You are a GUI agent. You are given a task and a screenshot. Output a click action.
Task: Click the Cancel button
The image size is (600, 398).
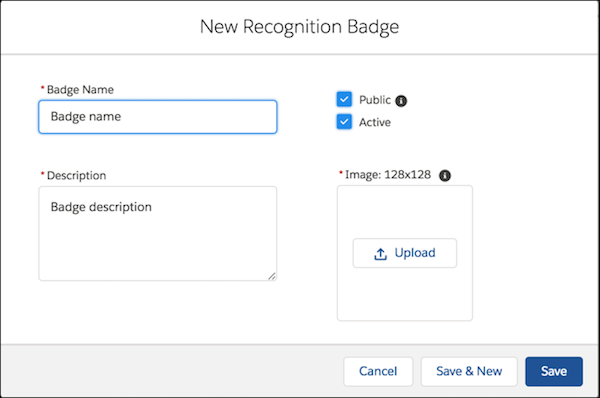(378, 371)
